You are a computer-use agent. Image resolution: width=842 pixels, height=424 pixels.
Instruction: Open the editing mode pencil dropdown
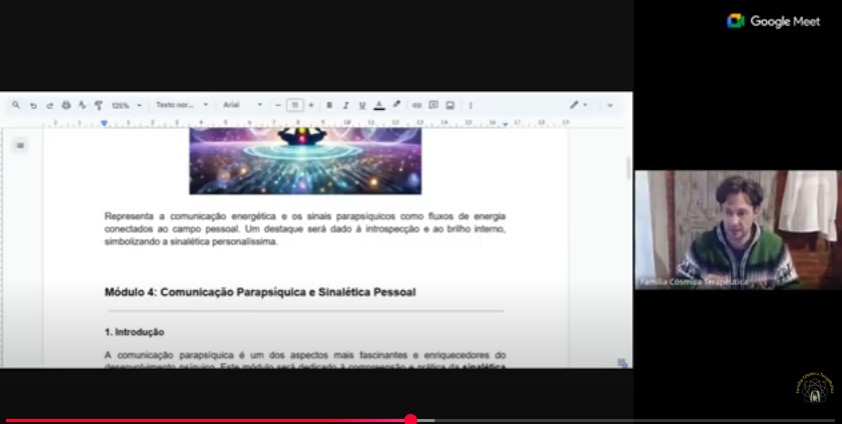tap(579, 105)
